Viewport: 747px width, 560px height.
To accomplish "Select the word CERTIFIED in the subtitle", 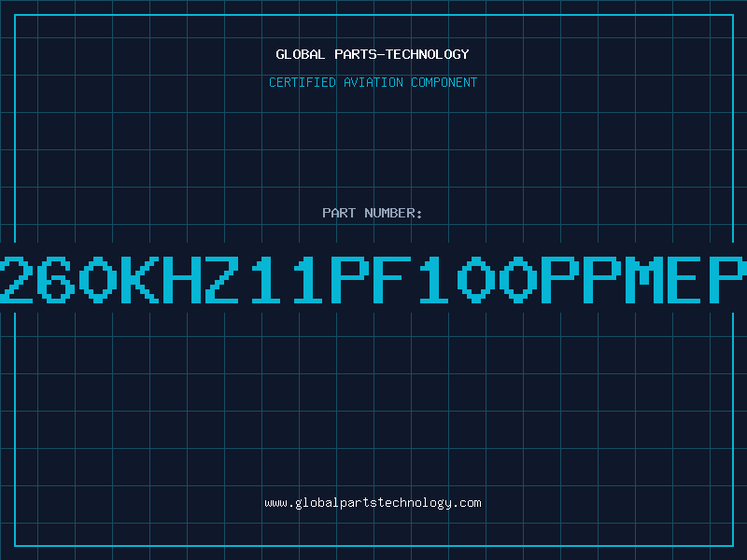I will point(303,82).
